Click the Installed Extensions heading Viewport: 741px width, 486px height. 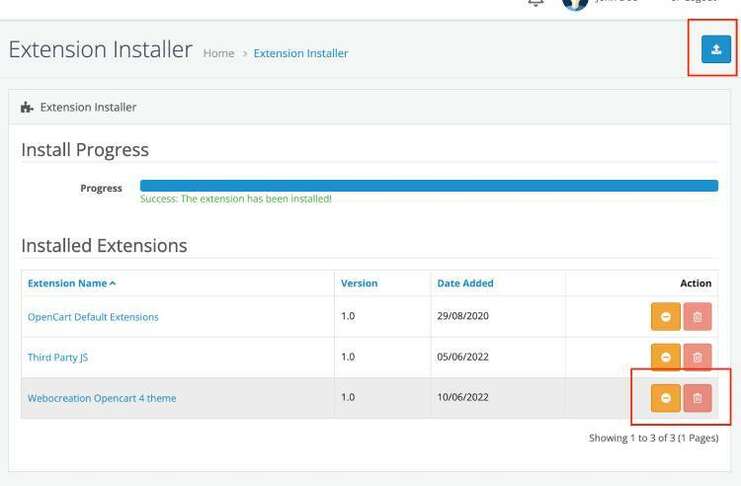(104, 246)
